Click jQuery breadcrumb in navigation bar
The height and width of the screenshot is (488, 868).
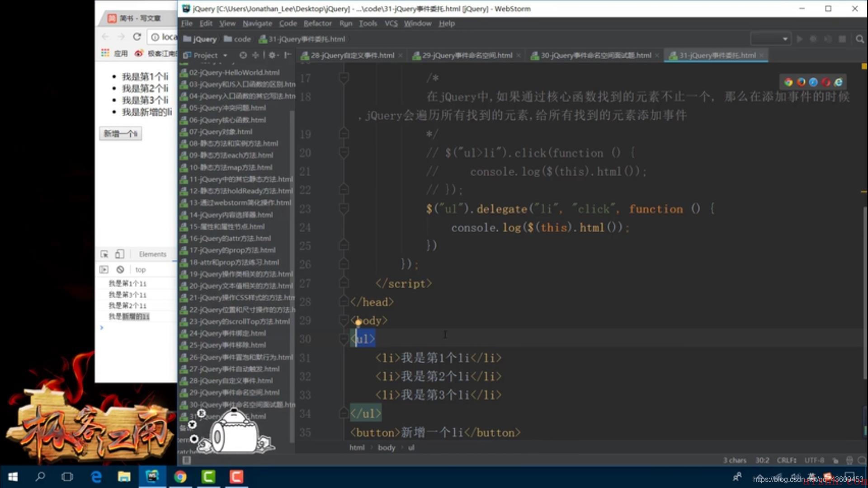tap(200, 39)
